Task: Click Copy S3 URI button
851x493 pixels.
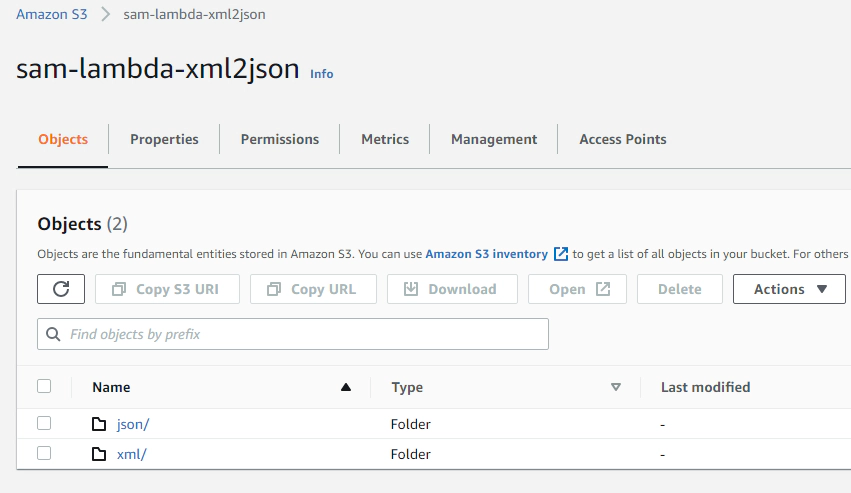Action: pos(167,289)
